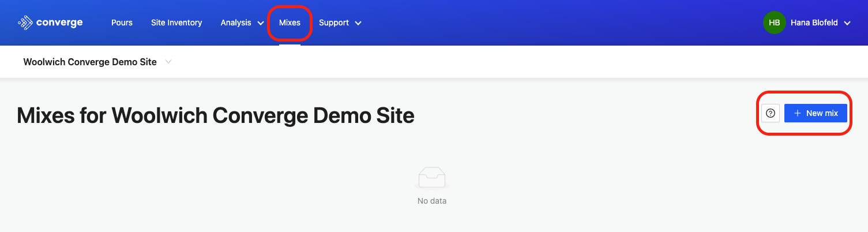The image size is (868, 232).
Task: Click the Mixes for Woolwich Converge Demo Site heading
Action: (216, 116)
